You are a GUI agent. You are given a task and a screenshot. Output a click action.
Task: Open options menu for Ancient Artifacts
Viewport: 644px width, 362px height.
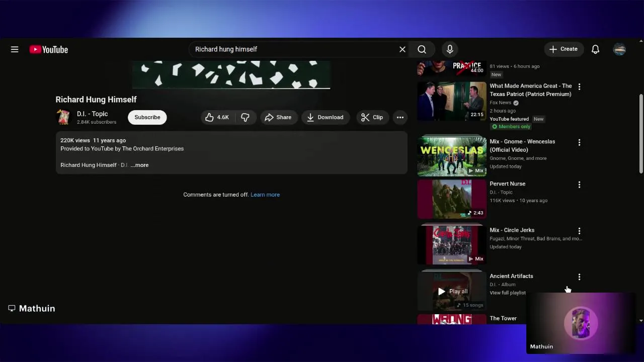coord(579,277)
